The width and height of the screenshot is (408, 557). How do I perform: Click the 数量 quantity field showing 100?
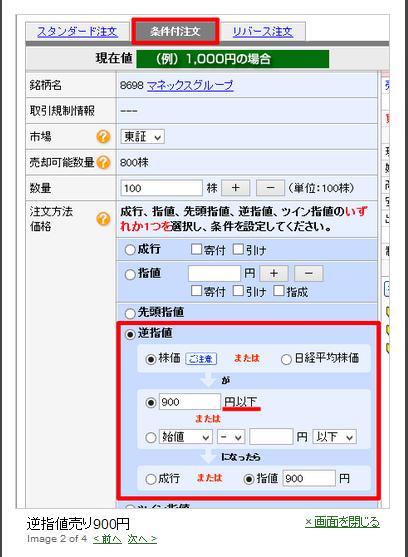coord(161,188)
